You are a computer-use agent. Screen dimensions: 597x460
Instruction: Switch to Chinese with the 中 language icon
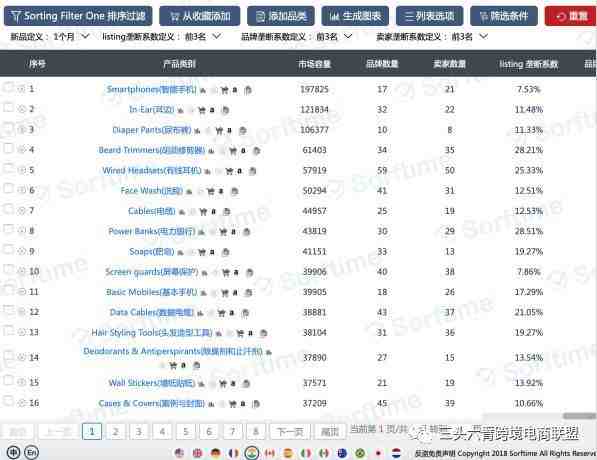coord(13,452)
